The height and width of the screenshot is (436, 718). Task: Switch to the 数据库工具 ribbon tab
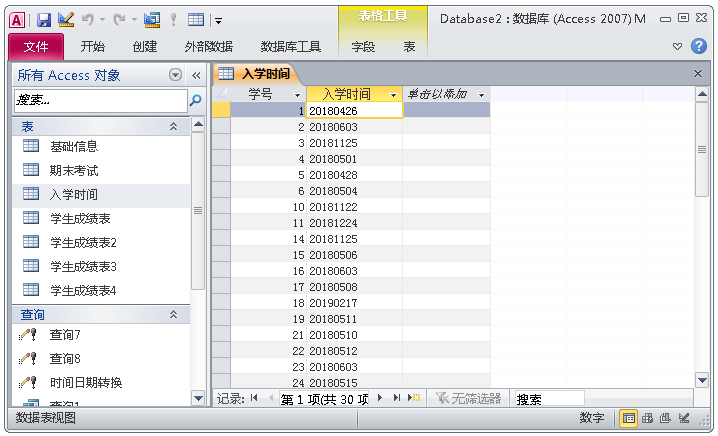click(x=290, y=46)
